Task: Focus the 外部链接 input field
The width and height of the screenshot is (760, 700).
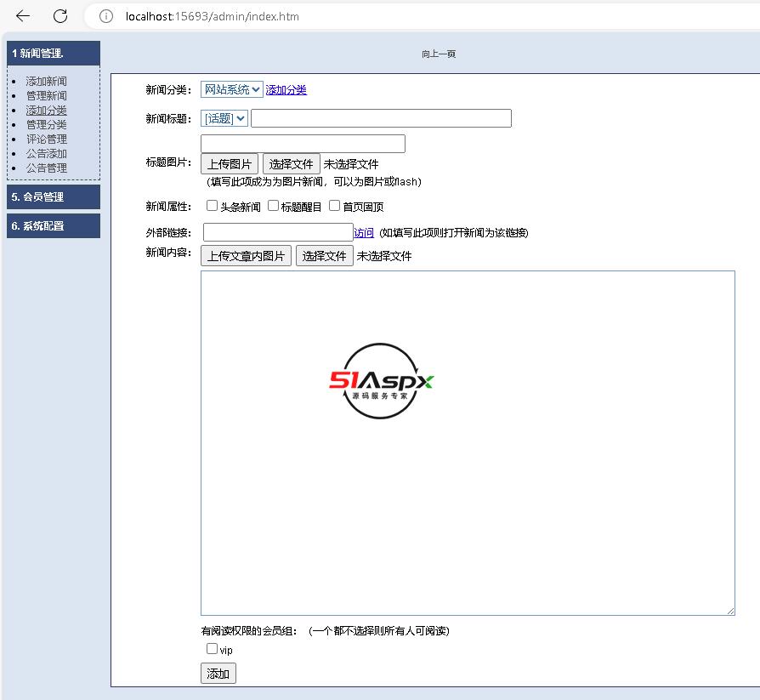Action: (x=278, y=232)
